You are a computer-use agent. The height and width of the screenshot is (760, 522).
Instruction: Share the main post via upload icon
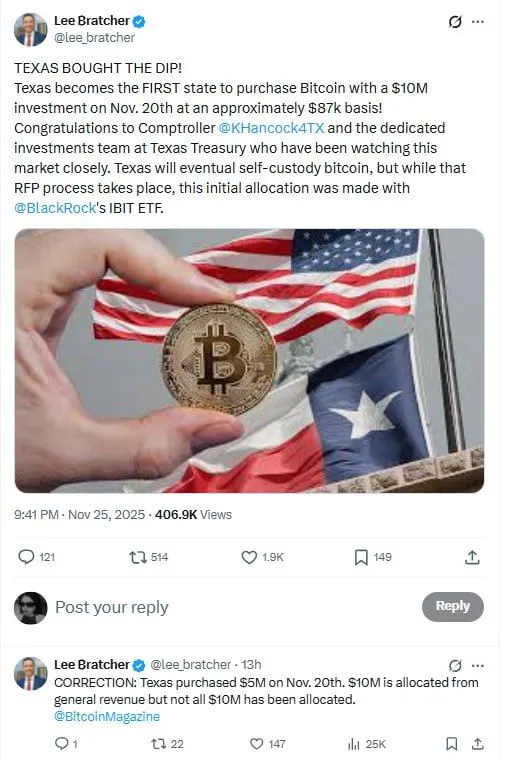[472, 557]
